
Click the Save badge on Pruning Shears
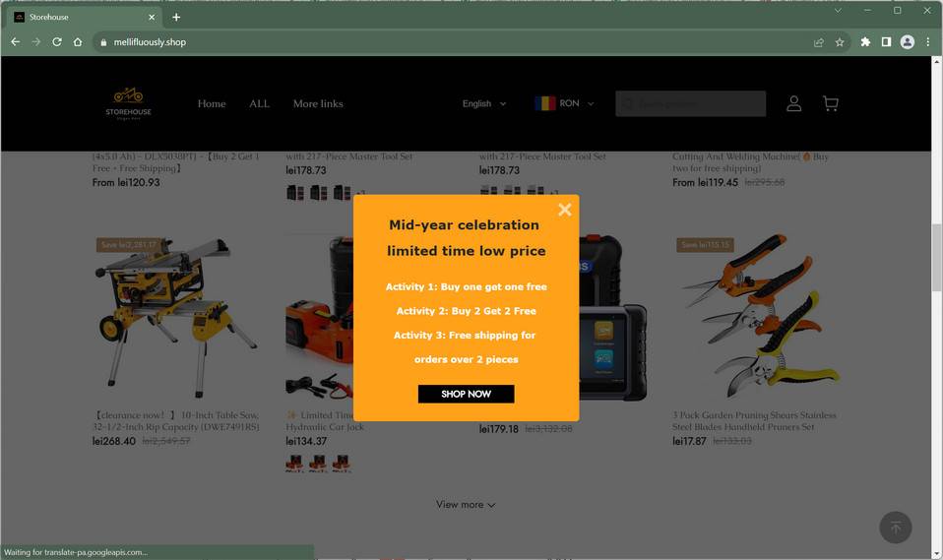[705, 245]
